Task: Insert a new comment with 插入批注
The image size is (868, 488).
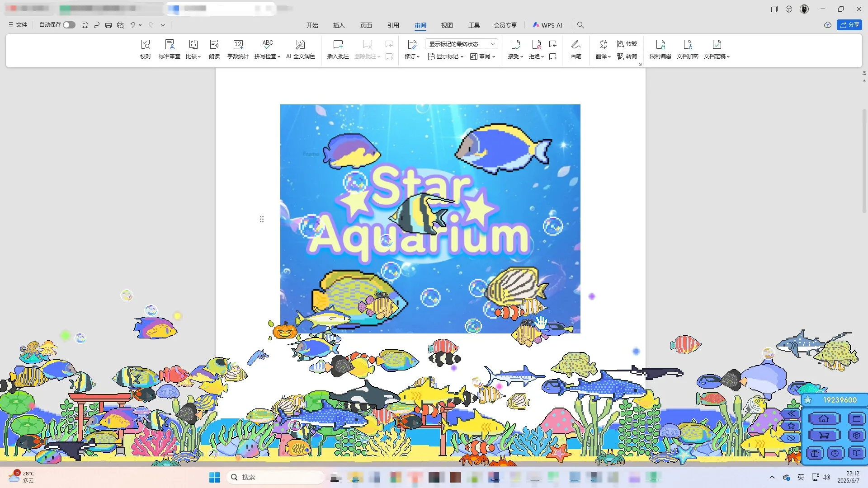Action: click(338, 49)
